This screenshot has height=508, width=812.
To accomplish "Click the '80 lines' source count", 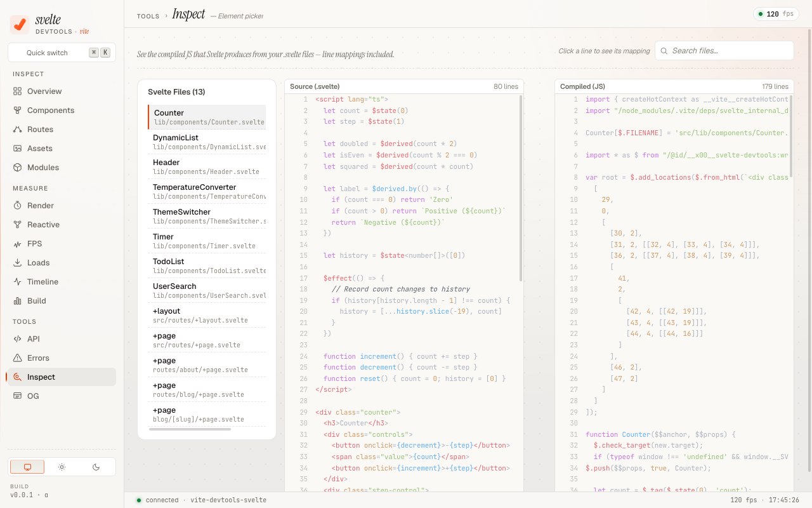I will coord(506,86).
